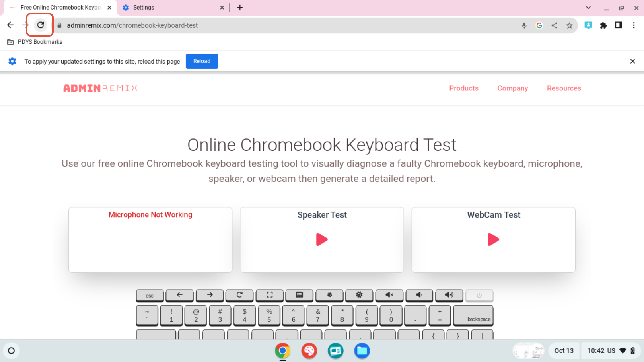Screen dimensions: 644x362
Task: Bookmark this page with the star icon
Action: (570, 25)
